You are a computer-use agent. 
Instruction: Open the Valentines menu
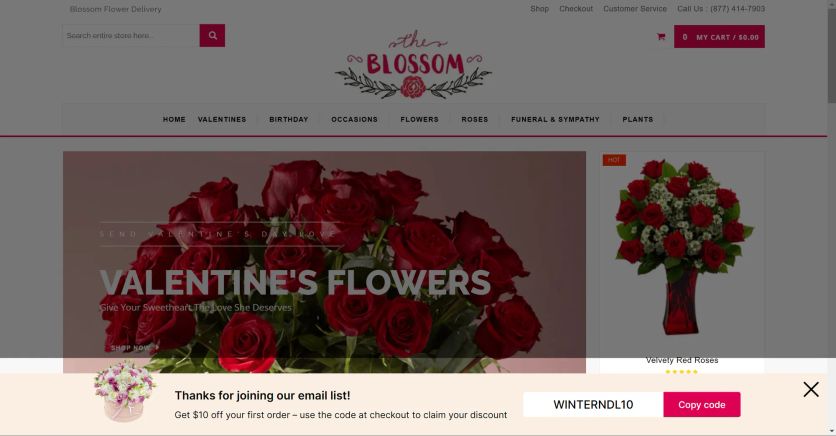click(222, 119)
